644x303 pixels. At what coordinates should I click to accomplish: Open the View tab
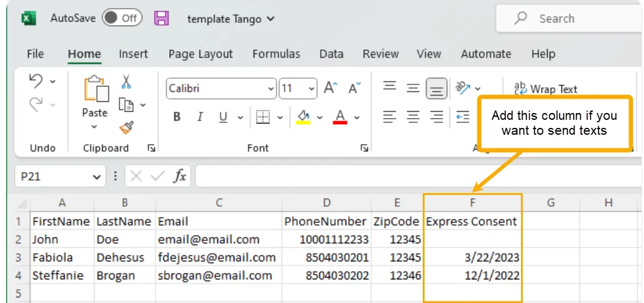point(429,54)
